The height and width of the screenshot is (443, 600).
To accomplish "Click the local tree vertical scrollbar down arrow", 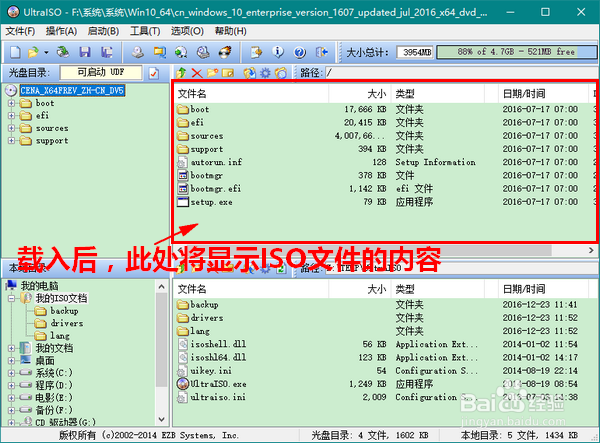I will [161, 419].
